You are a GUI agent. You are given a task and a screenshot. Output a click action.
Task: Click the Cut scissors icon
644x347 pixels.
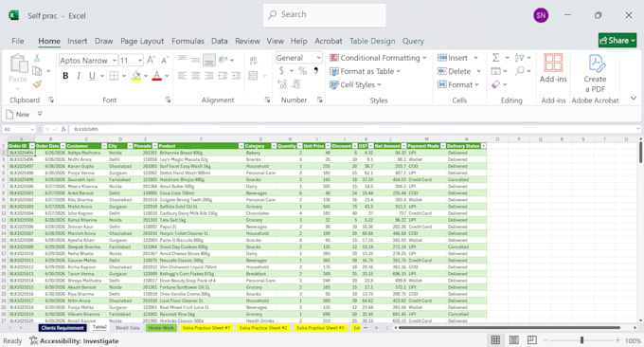pyautogui.click(x=37, y=58)
